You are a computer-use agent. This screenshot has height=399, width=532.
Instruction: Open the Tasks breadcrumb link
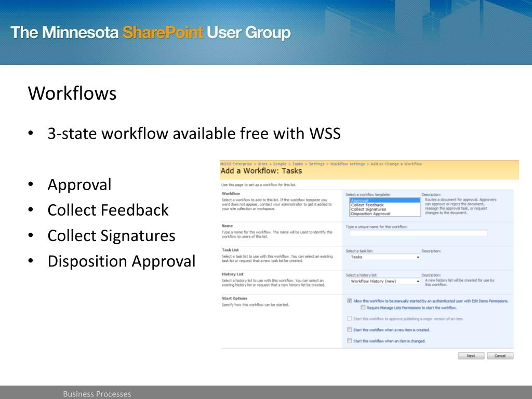point(298,164)
